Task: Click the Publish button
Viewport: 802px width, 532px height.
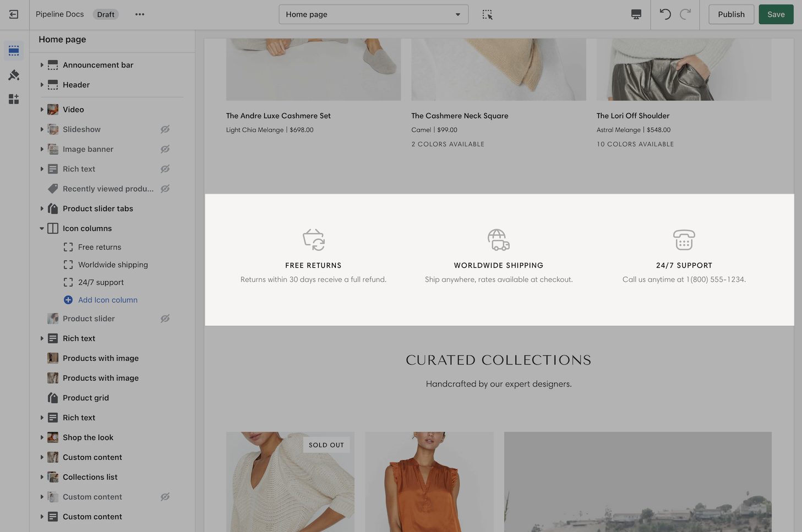Action: pos(730,14)
